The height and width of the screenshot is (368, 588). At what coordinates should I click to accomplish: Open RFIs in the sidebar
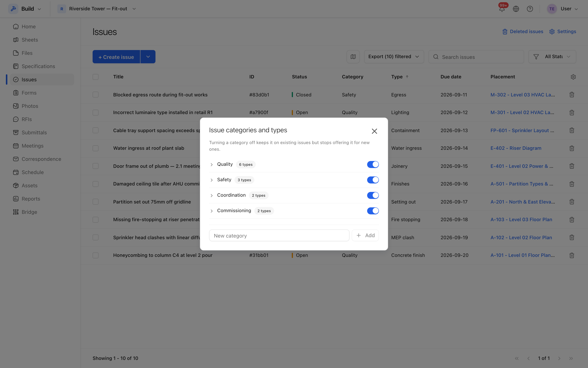42,119
